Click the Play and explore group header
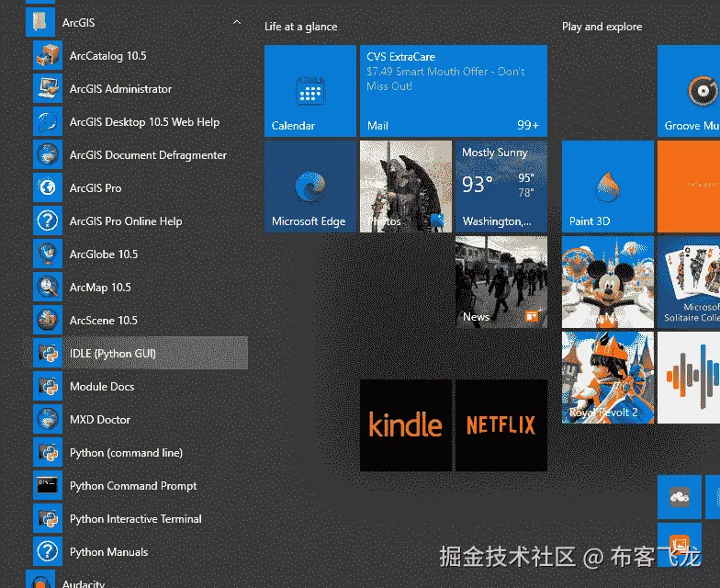Screen dimensions: 720x588 pyautogui.click(x=602, y=27)
